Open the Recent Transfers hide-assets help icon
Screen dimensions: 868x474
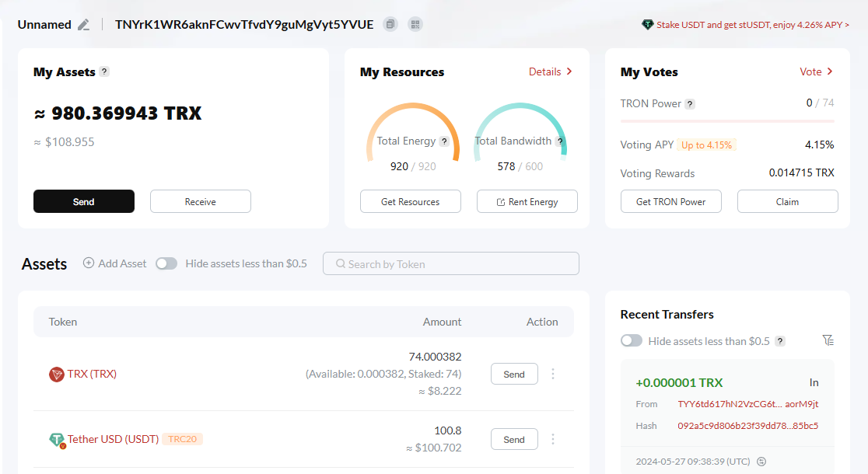[780, 341]
